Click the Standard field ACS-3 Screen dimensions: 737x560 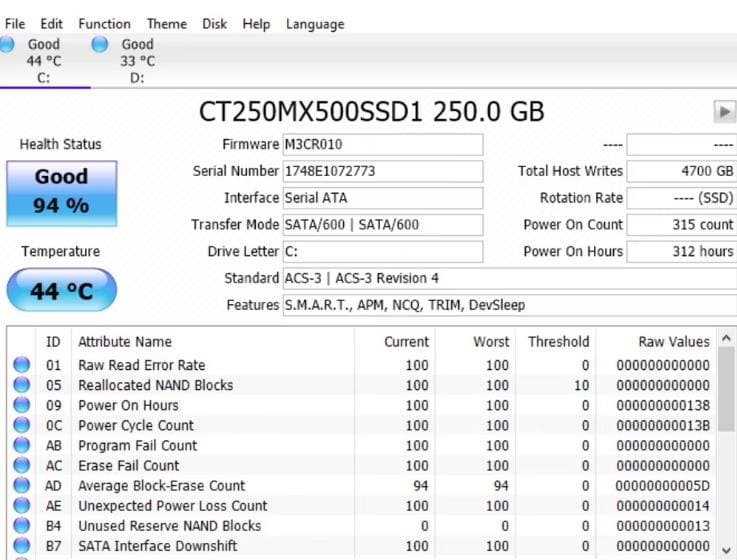click(x=510, y=278)
